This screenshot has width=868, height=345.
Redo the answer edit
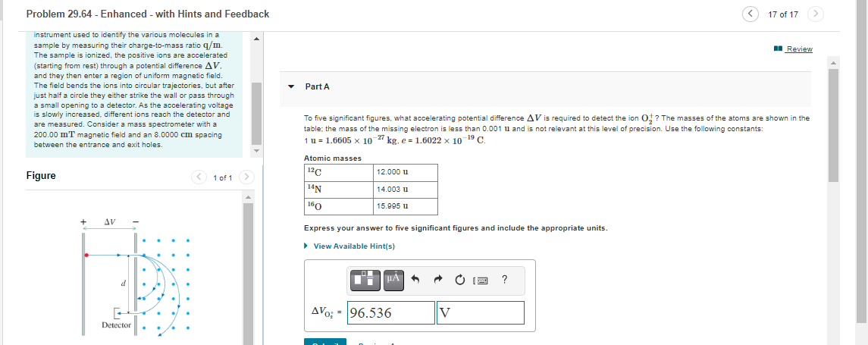(438, 281)
